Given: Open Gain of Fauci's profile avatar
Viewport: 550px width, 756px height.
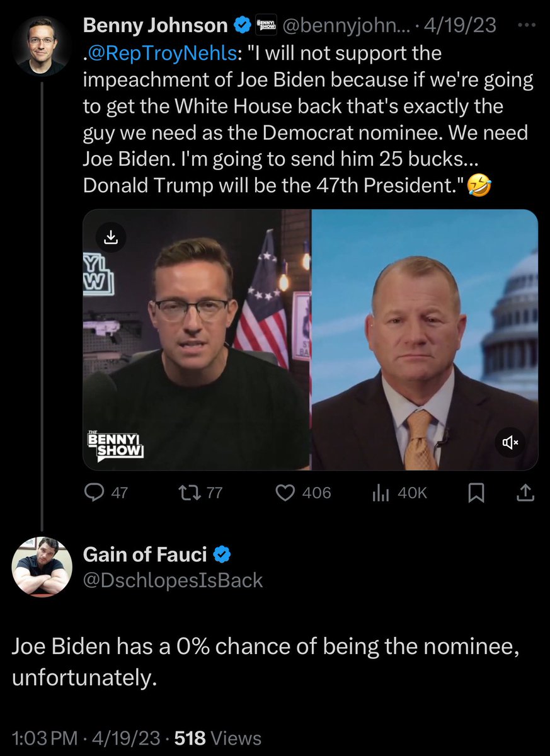Looking at the screenshot, I should pyautogui.click(x=42, y=567).
